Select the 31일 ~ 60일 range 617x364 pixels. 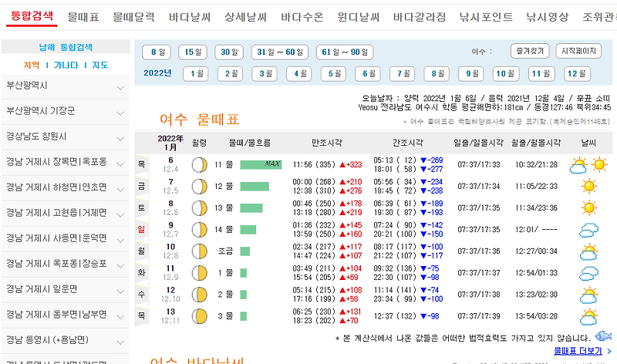click(280, 52)
